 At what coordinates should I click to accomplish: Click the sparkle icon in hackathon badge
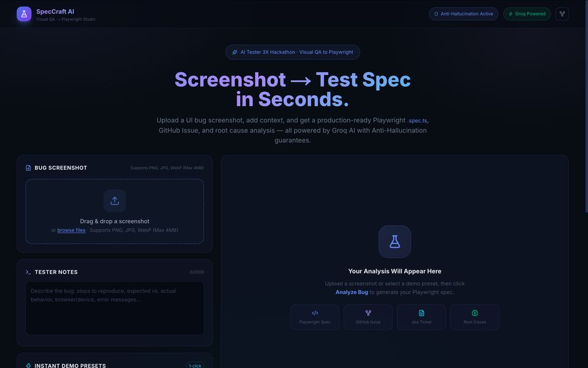coord(235,52)
